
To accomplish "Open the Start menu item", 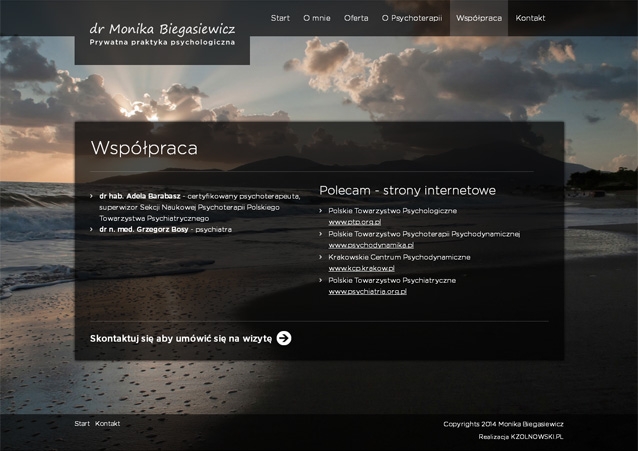I will click(x=280, y=18).
